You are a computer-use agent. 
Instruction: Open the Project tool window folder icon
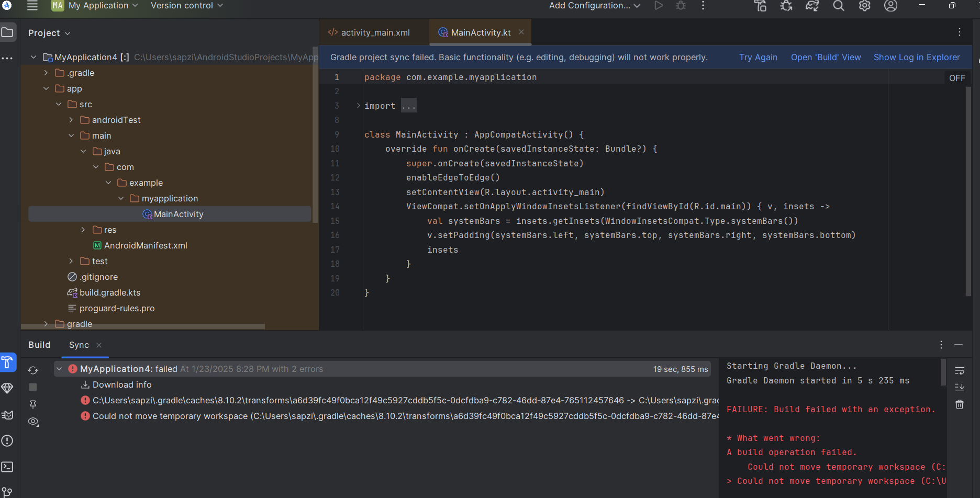pyautogui.click(x=7, y=32)
